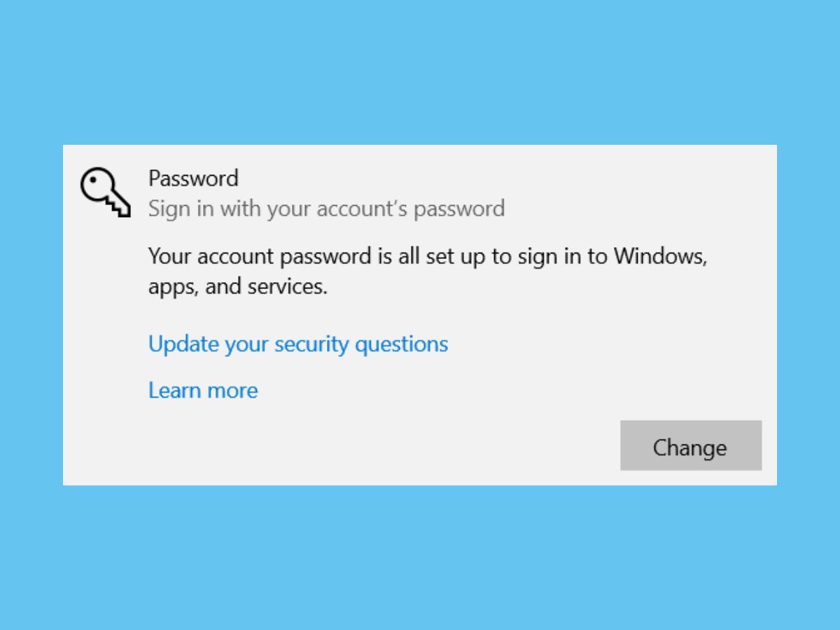The width and height of the screenshot is (840, 630).
Task: Open the Learn more help page
Action: point(202,390)
